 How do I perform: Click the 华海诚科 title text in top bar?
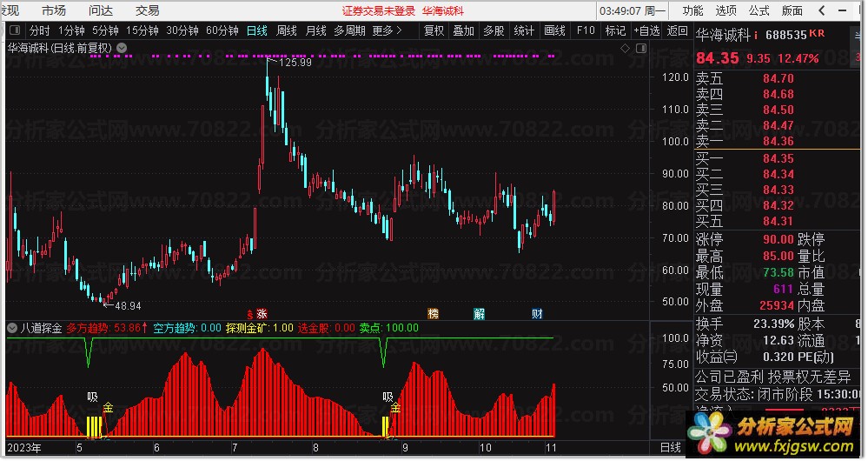tap(443, 11)
